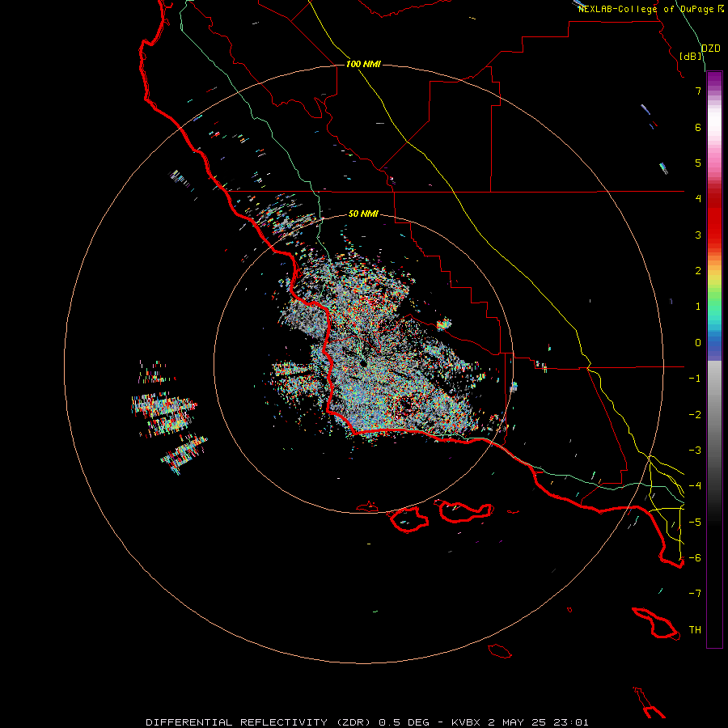Image resolution: width=728 pixels, height=728 pixels.
Task: Select the 50 NMI range ring label
Action: (x=363, y=214)
